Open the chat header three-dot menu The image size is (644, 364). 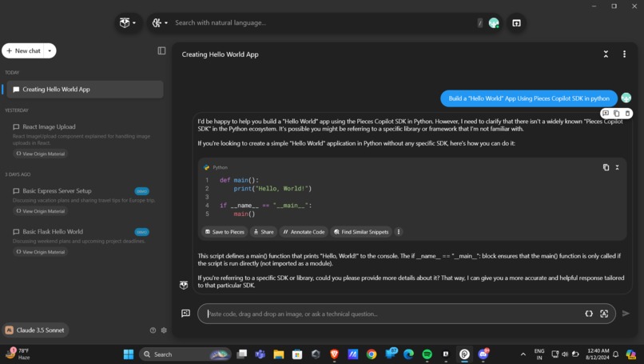(624, 54)
